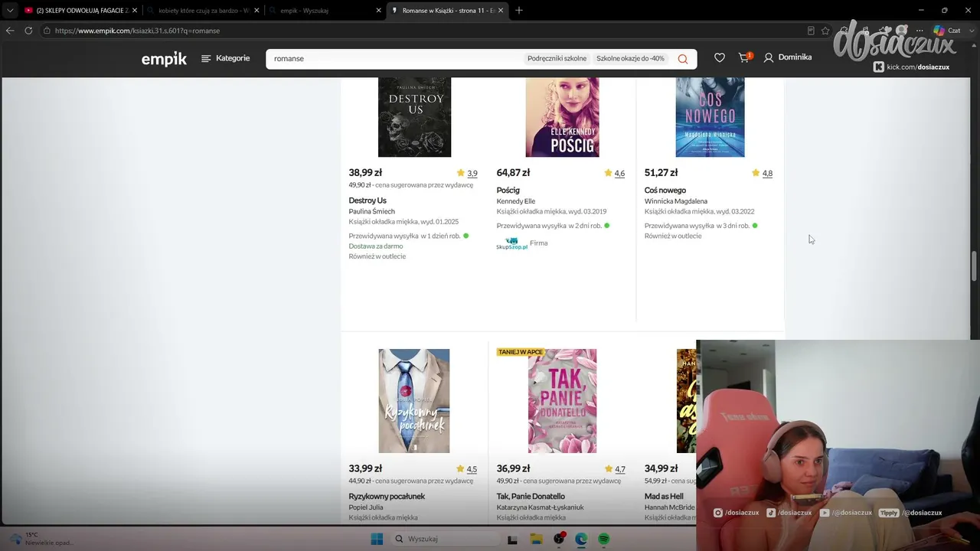The image size is (980, 551).
Task: Open author link "Paulina Śmiech"
Action: 371,211
